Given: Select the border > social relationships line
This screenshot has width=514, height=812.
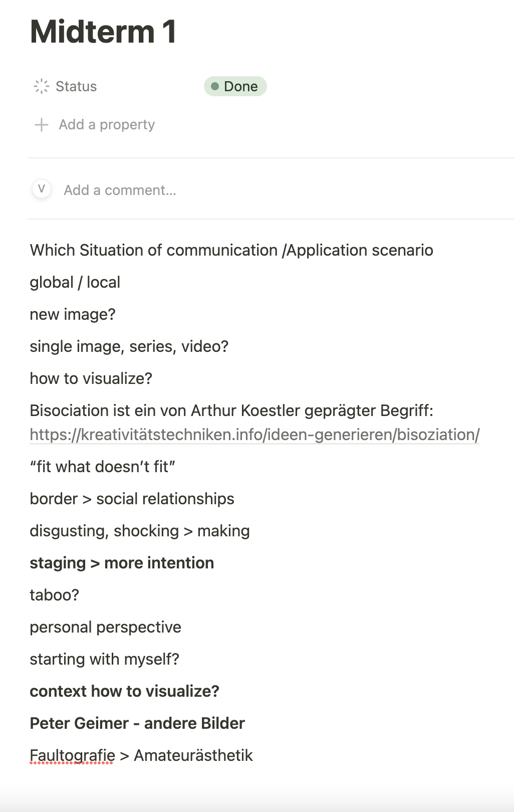Looking at the screenshot, I should 132,499.
